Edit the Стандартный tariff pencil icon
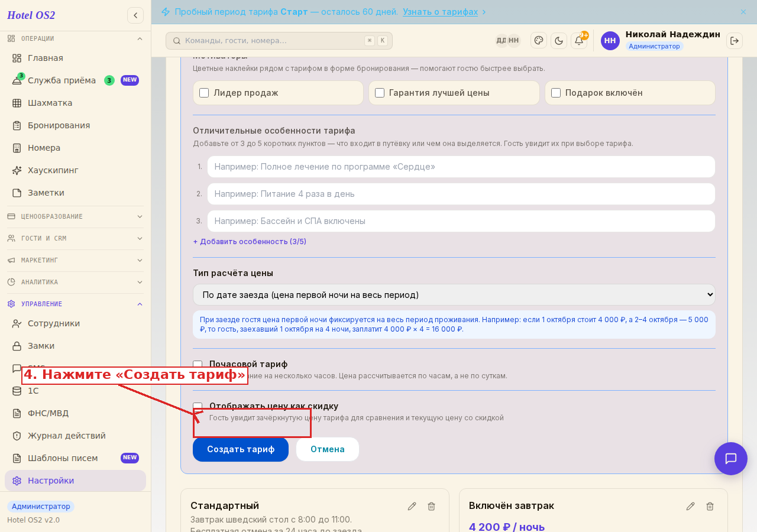This screenshot has height=532, width=757. [x=412, y=506]
